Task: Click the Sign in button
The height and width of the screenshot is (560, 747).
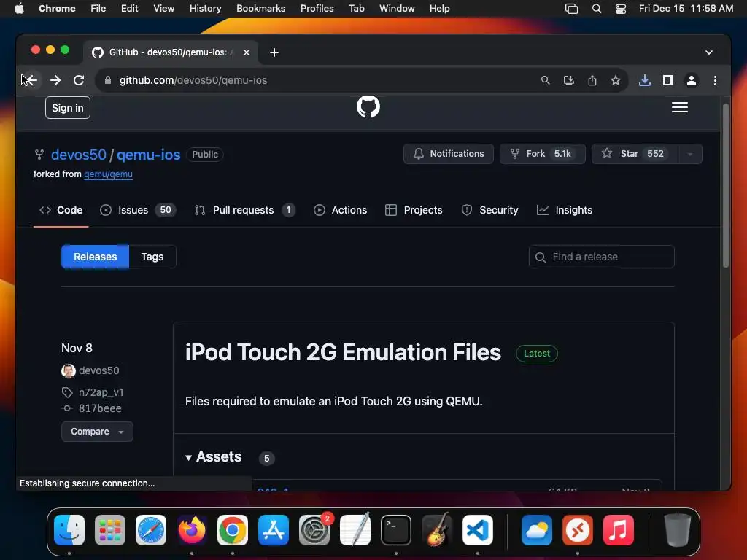Action: tap(68, 108)
